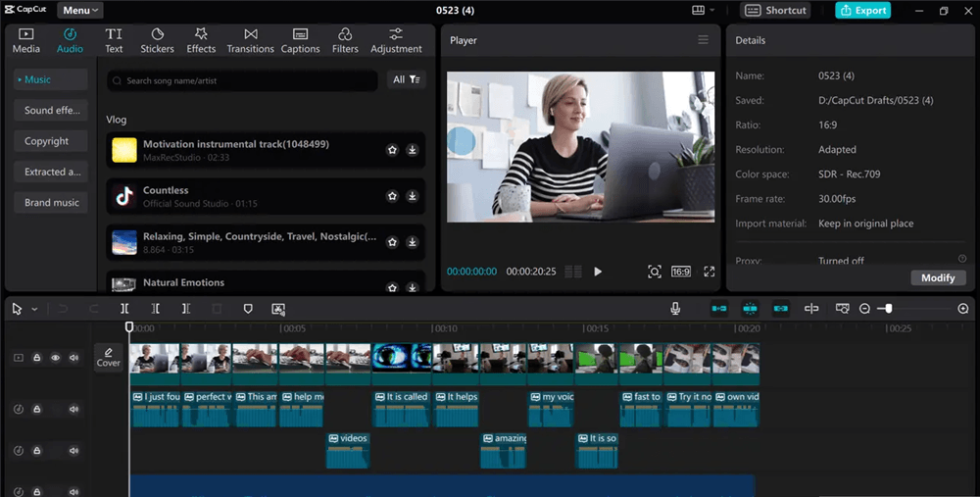The height and width of the screenshot is (497, 980).
Task: Click the Undo arrow
Action: (63, 309)
